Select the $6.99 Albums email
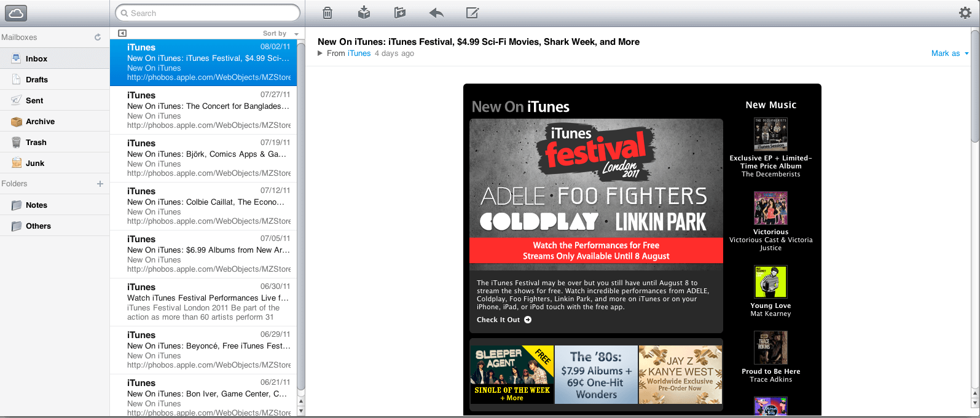The image size is (980, 418). click(203, 254)
